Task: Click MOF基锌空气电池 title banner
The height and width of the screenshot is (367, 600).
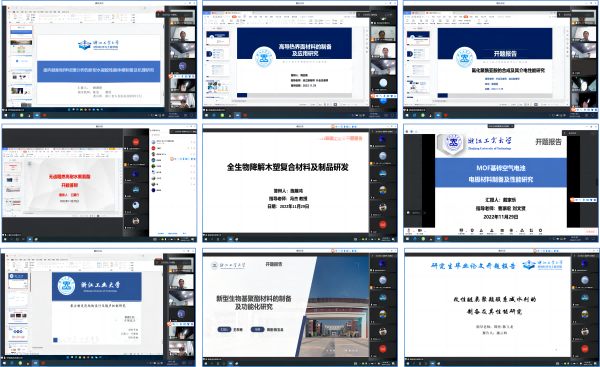Action: (x=501, y=173)
